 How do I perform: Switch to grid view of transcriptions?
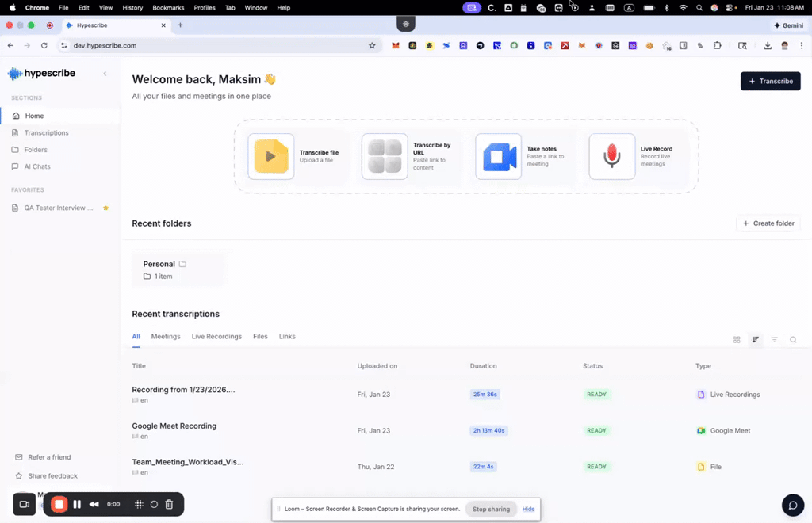737,340
